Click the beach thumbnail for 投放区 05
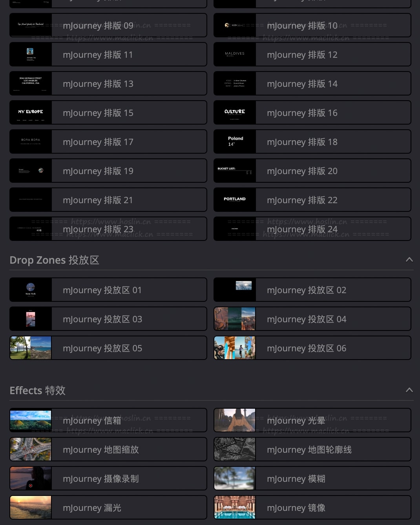 click(31, 348)
